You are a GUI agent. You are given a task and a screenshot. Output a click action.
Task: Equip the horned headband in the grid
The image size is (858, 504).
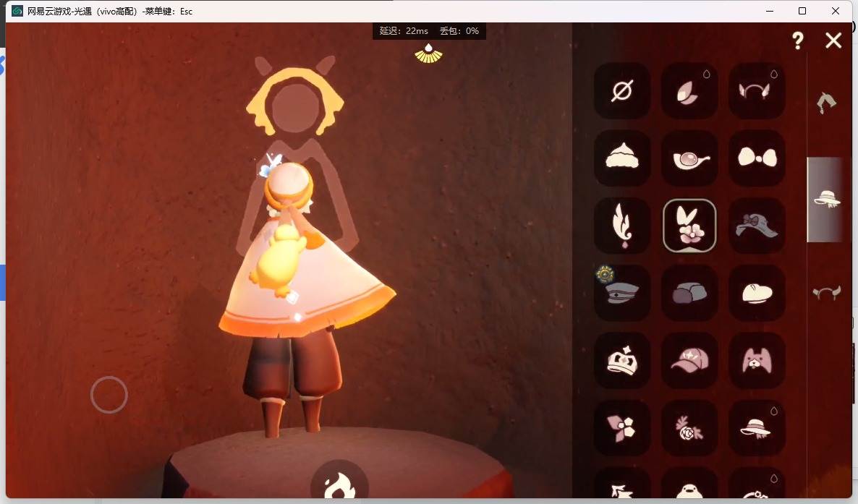tap(757, 91)
